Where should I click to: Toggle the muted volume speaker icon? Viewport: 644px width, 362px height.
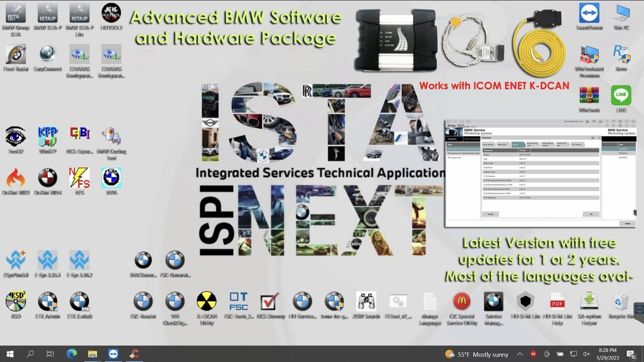tap(586, 354)
